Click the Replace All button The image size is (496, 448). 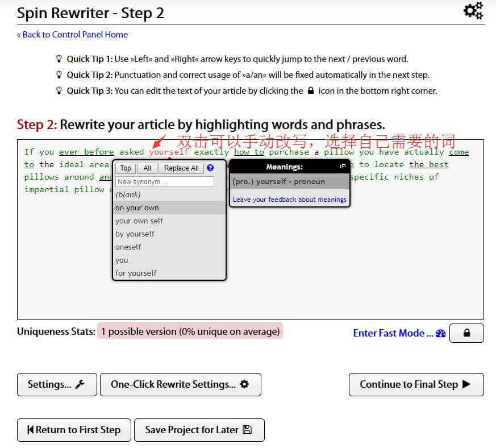(181, 168)
